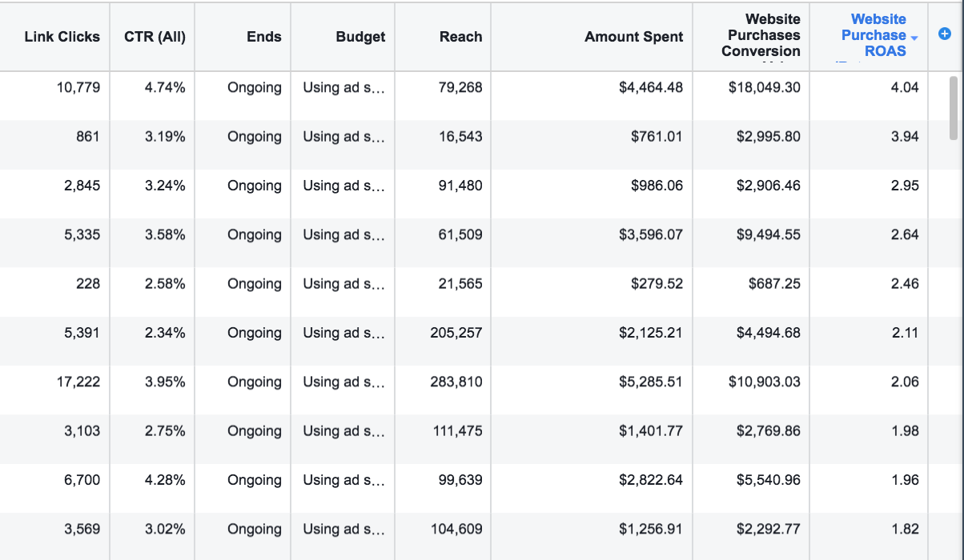Sort by CTR (All) column header
Screen dimensions: 964x560
(155, 37)
